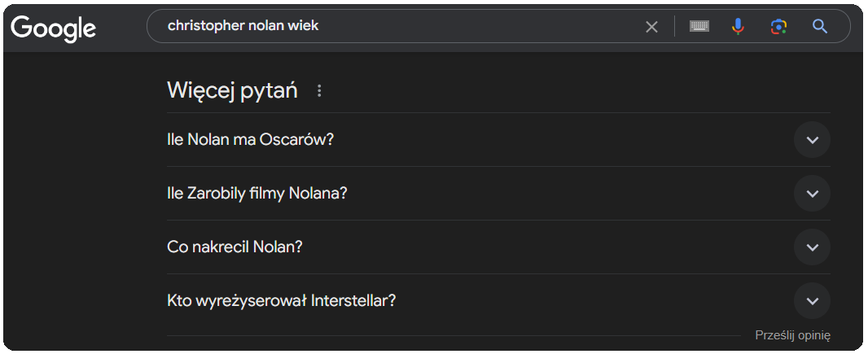Open the on-screen keyboard input tool
This screenshot has width=868, height=354.
(699, 27)
